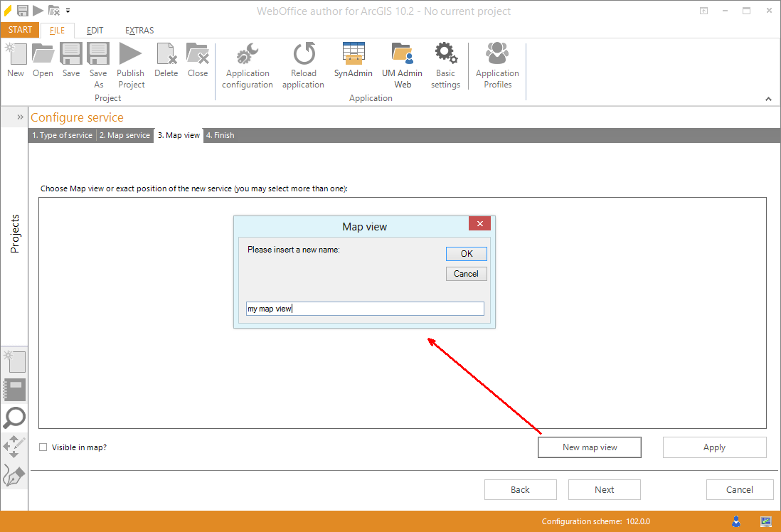Click the Reload application icon
781x532 pixels.
pos(303,64)
